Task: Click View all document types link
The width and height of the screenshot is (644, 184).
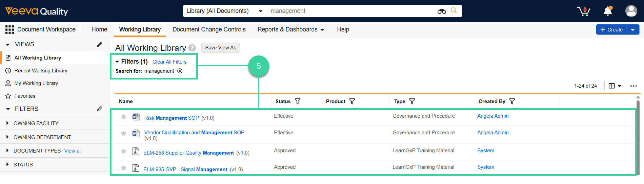Action: click(73, 151)
